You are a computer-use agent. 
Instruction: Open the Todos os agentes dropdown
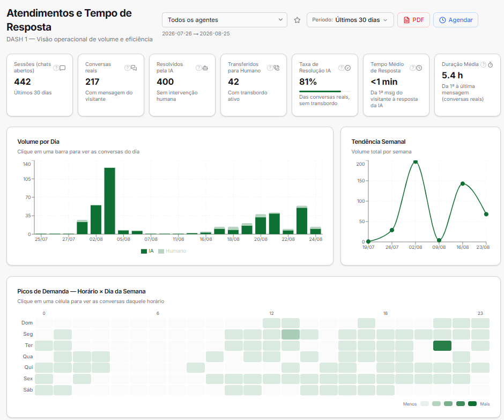click(225, 20)
